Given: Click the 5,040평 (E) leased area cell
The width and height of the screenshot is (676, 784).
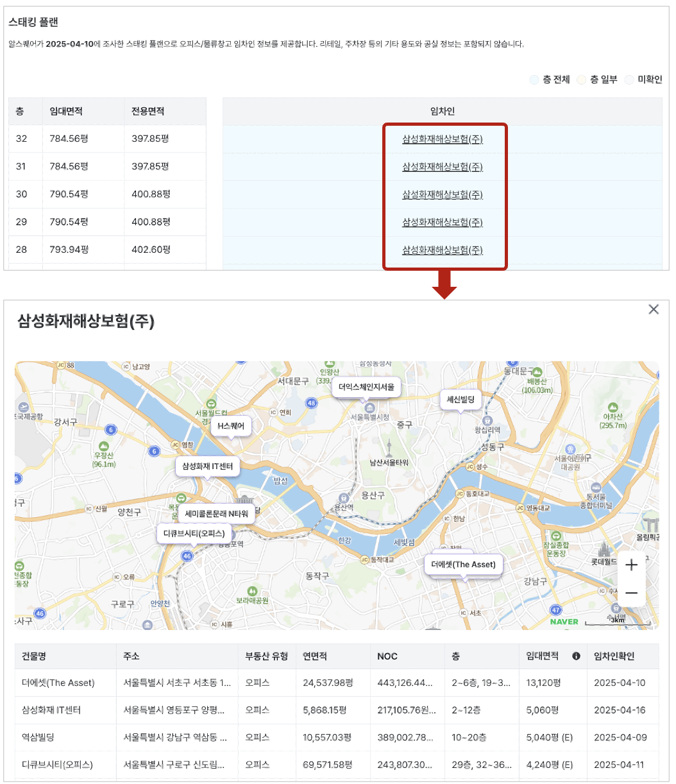Looking at the screenshot, I should [x=553, y=737].
